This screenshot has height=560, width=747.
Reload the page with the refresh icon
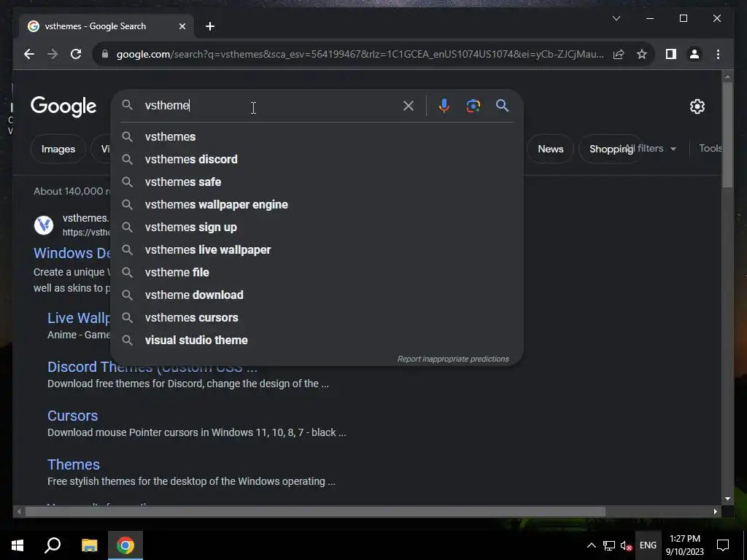[x=76, y=54]
